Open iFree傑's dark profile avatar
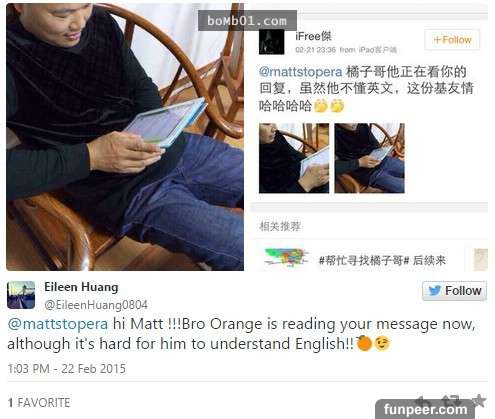Image resolution: width=495 pixels, height=419 pixels. point(272,42)
